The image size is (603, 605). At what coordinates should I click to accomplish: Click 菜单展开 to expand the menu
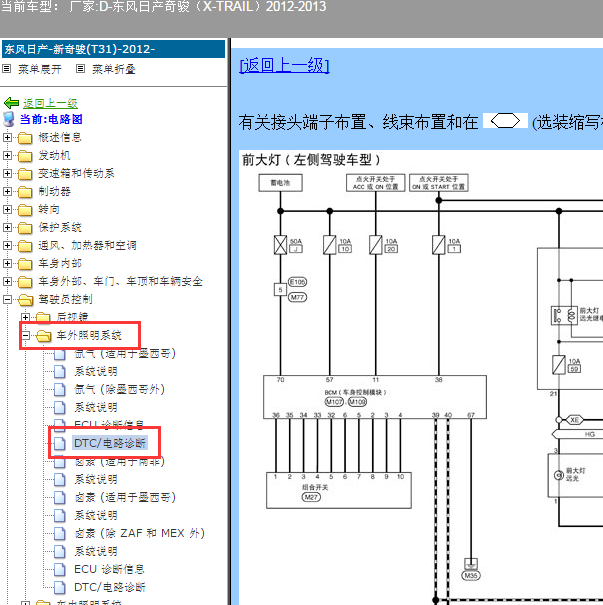point(40,69)
